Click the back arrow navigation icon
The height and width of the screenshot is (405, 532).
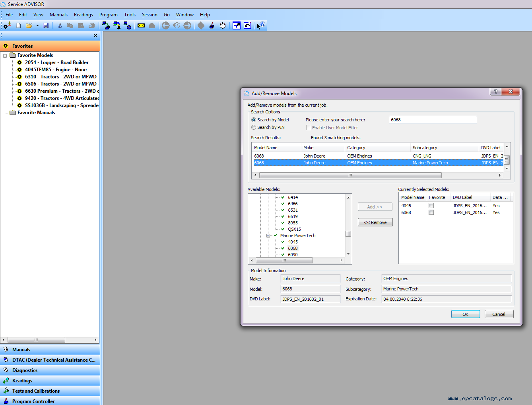tap(166, 25)
